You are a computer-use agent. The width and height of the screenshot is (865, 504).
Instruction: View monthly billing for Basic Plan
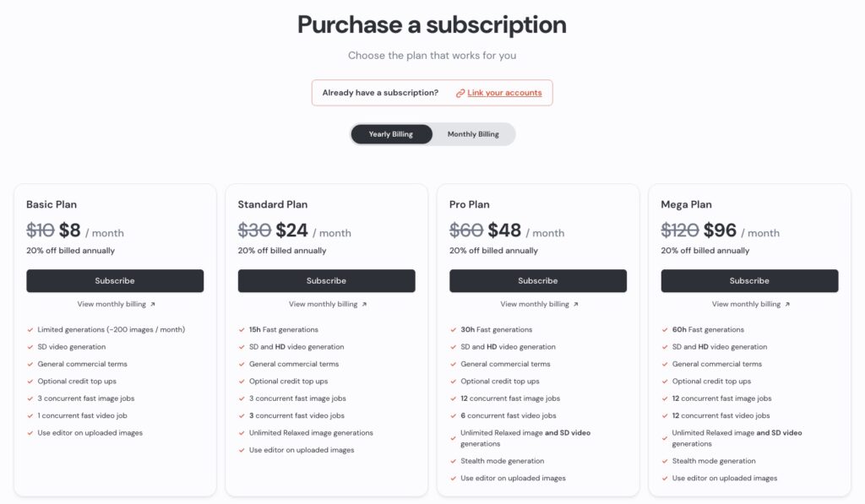(x=116, y=305)
